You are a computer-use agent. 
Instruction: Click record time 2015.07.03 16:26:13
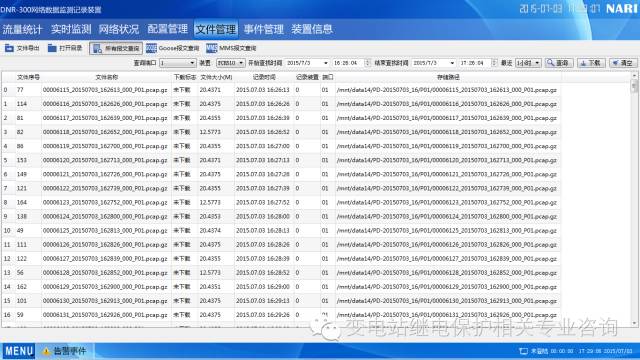(x=262, y=90)
